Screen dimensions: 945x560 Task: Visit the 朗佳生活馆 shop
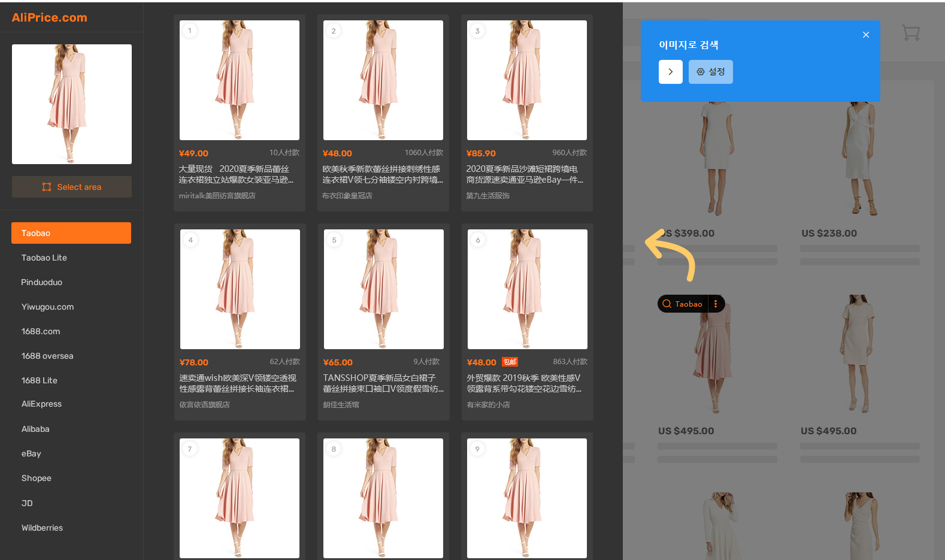[x=341, y=405]
